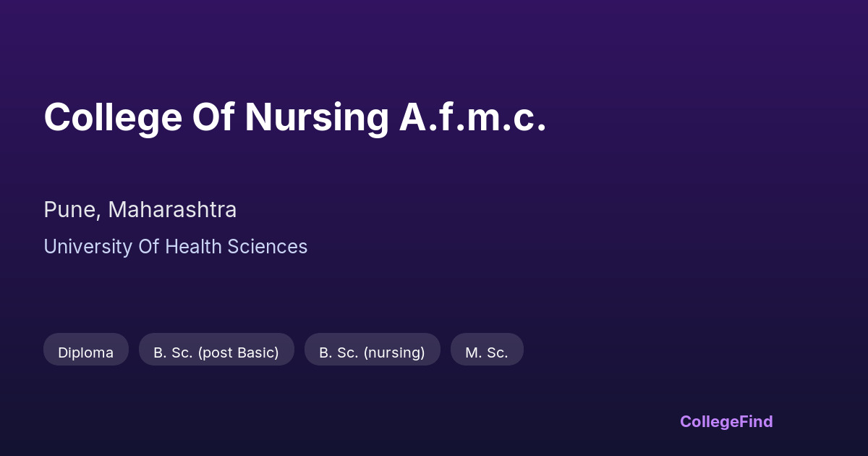Viewport: 868px width, 456px height.
Task: Click "(nursing)" inside the B. Sc. tag
Action: click(x=394, y=352)
